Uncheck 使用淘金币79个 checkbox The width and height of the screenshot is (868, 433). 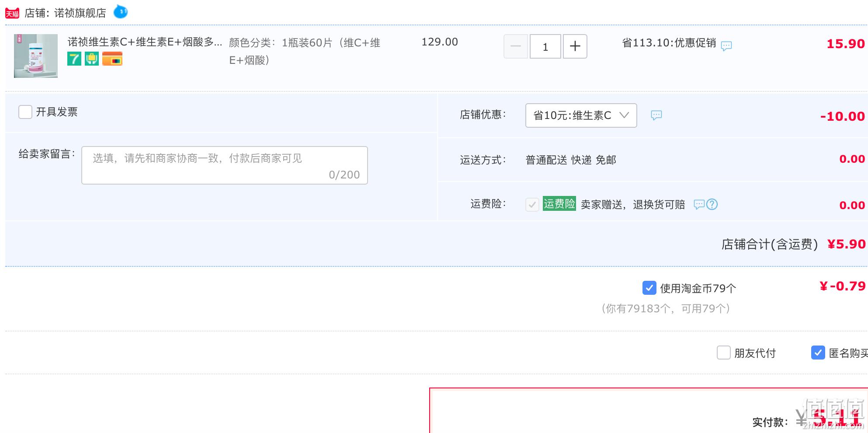(x=649, y=288)
